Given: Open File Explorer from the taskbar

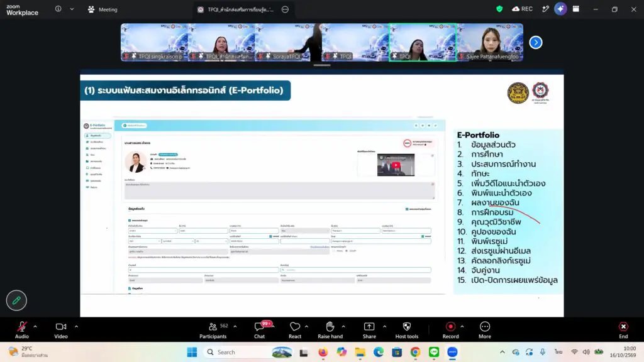Looking at the screenshot, I should click(360, 352).
